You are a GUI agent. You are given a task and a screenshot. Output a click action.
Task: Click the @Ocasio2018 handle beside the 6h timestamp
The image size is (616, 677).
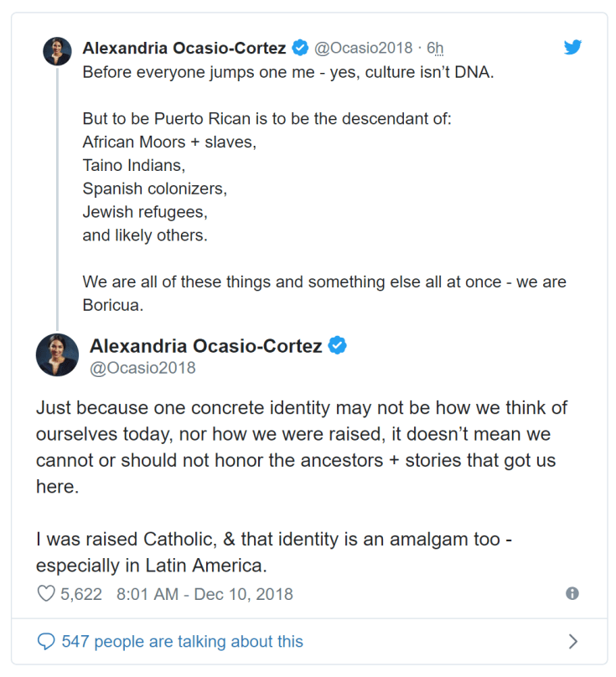point(363,48)
